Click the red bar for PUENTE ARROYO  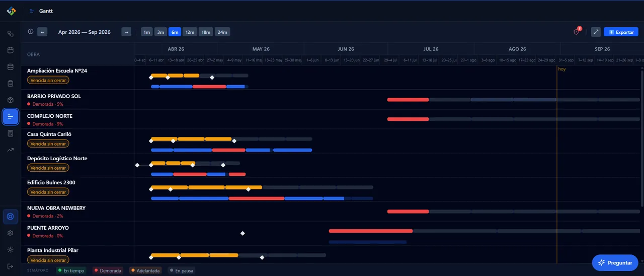point(371,231)
